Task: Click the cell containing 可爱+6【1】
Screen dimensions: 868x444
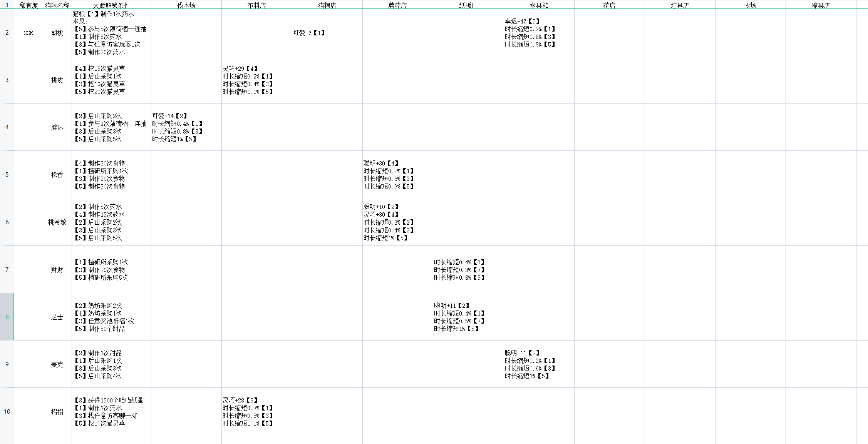Action: click(327, 33)
